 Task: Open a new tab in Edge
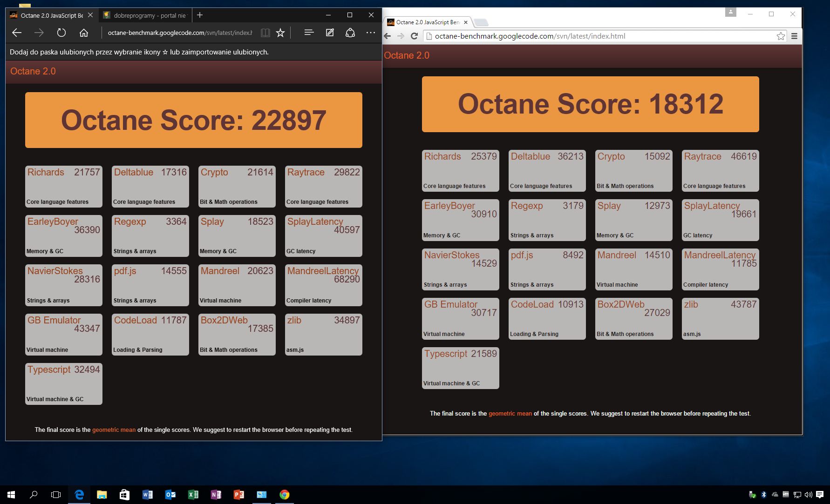(200, 15)
